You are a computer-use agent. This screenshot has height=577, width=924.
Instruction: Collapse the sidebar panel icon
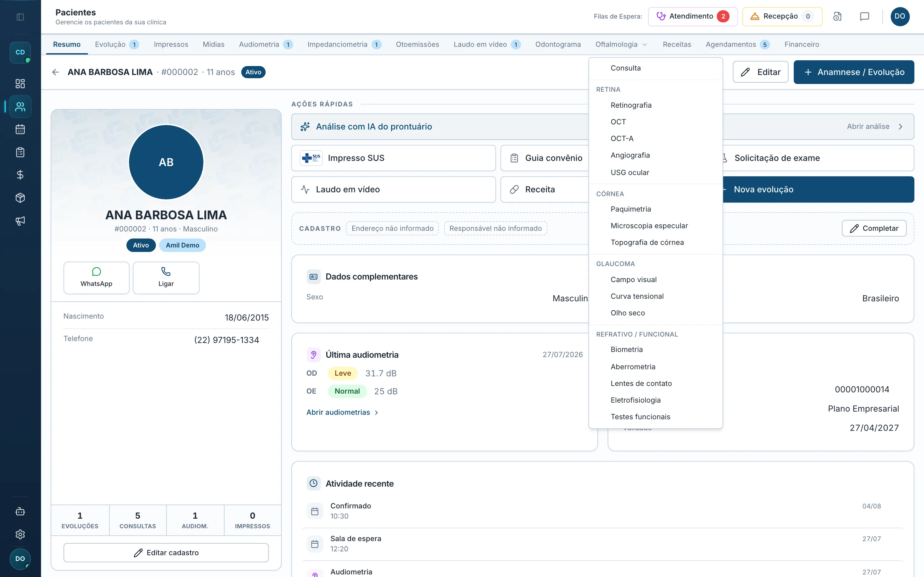20,17
